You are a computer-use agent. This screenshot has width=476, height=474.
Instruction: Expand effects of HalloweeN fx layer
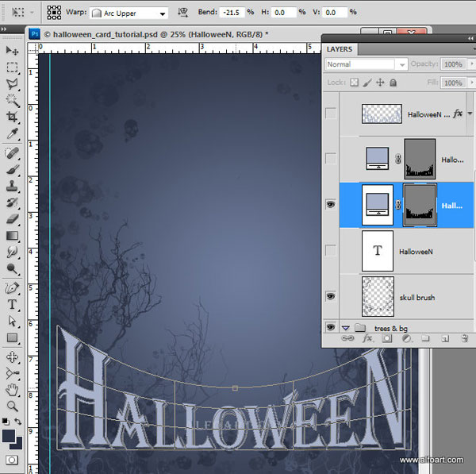pos(470,114)
